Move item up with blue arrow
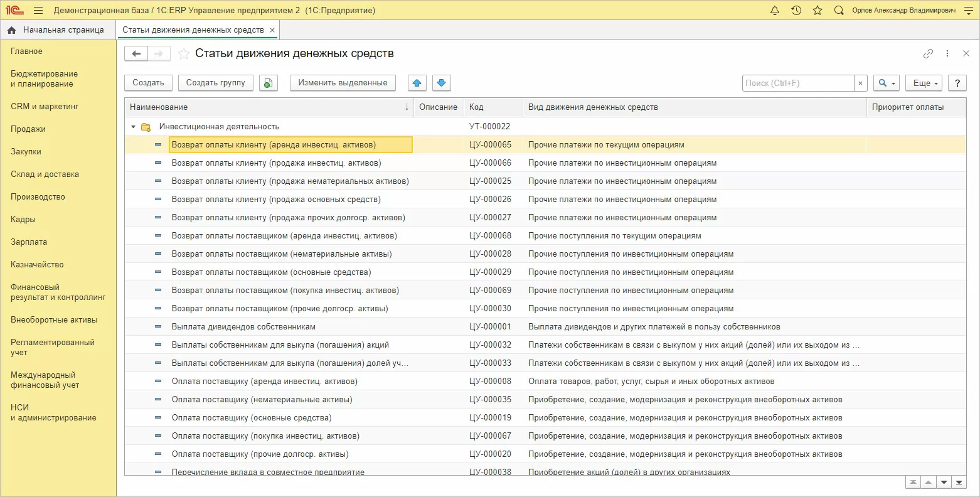The image size is (980, 497). point(417,83)
